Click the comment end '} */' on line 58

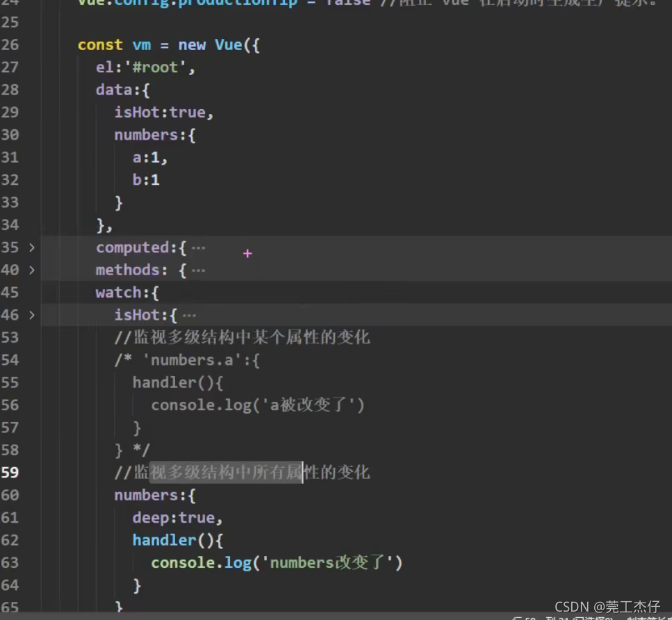click(x=133, y=450)
